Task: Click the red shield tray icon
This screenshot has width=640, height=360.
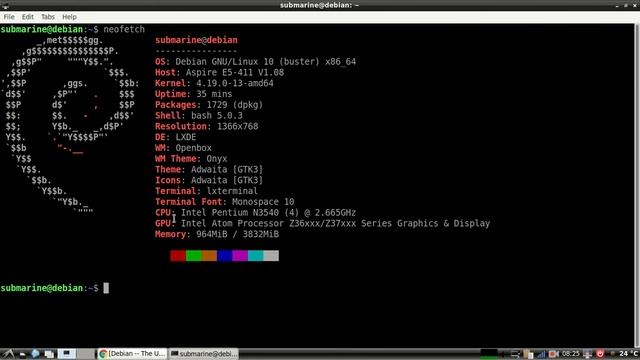Action: (600, 354)
